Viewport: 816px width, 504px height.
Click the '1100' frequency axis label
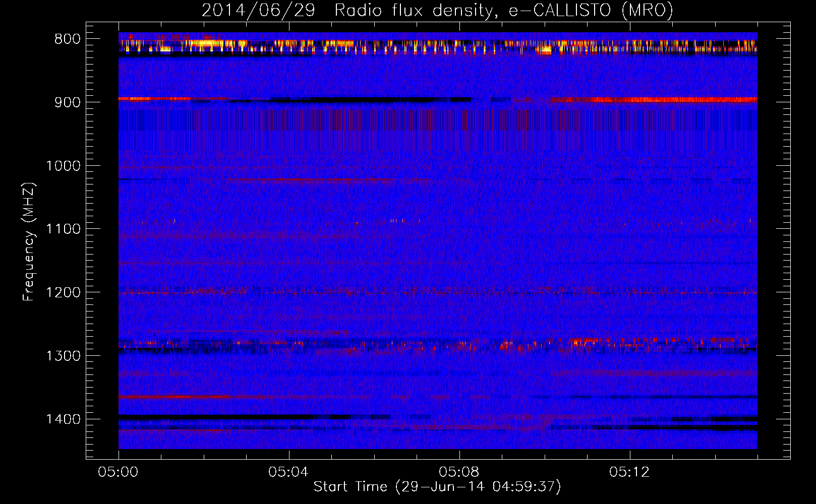click(x=63, y=229)
